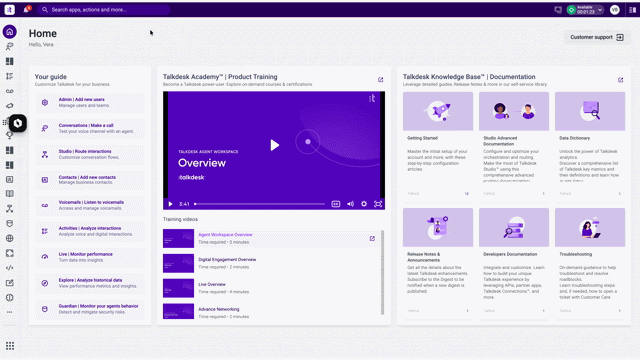Open the trophy icon in left sidebar
Viewport: 640px width, 360px height.
pyautogui.click(x=10, y=136)
